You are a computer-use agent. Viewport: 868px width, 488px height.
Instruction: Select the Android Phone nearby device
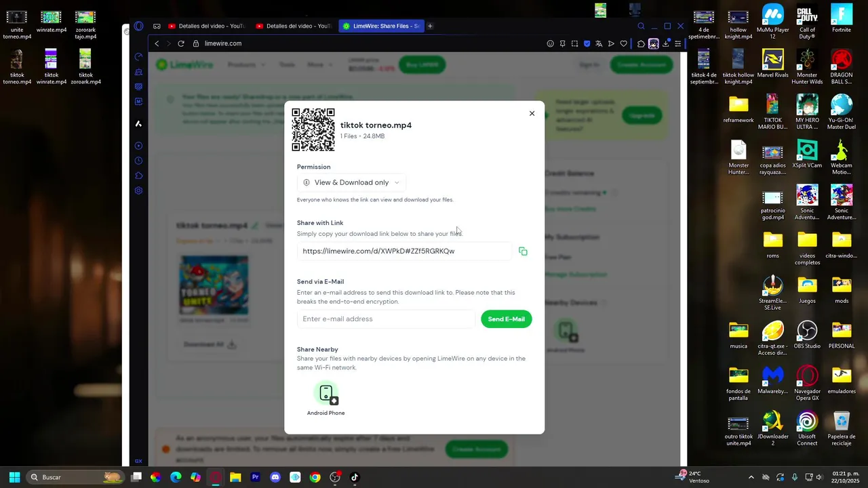pos(326,399)
